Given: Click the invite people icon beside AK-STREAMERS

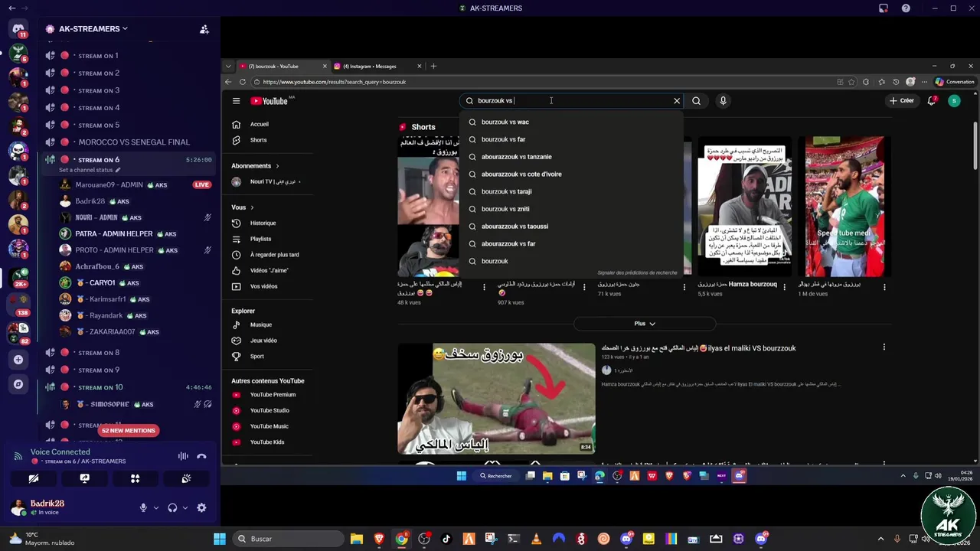Looking at the screenshot, I should 204,29.
